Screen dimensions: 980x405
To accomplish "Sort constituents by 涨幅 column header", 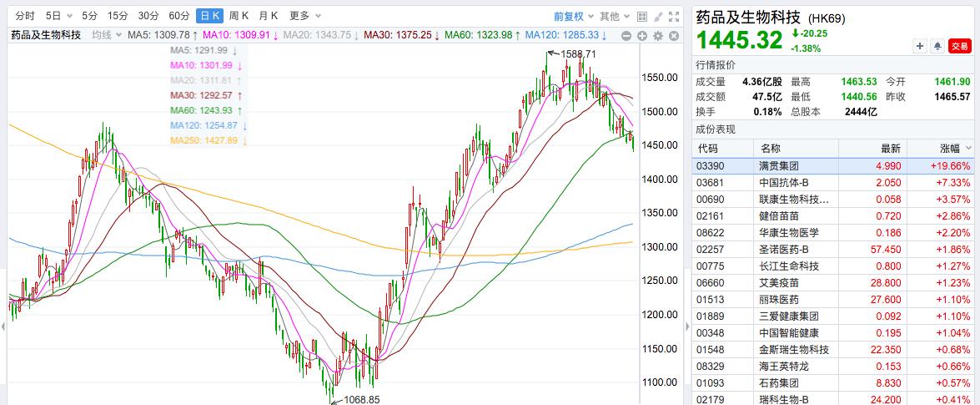I will (947, 148).
